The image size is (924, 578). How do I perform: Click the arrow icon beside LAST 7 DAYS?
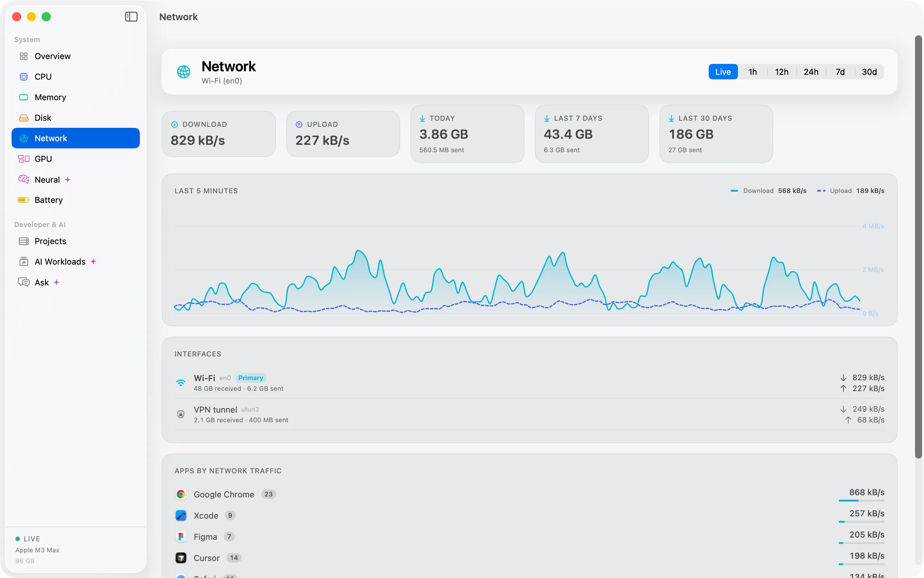(x=547, y=118)
